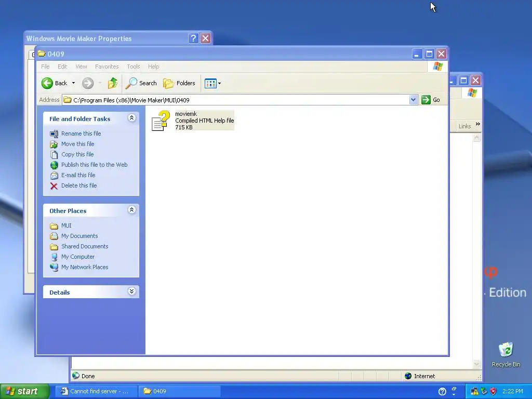Screen dimensions: 532x399
Task: Click the Publish to Web globe icon
Action: pyautogui.click(x=54, y=165)
